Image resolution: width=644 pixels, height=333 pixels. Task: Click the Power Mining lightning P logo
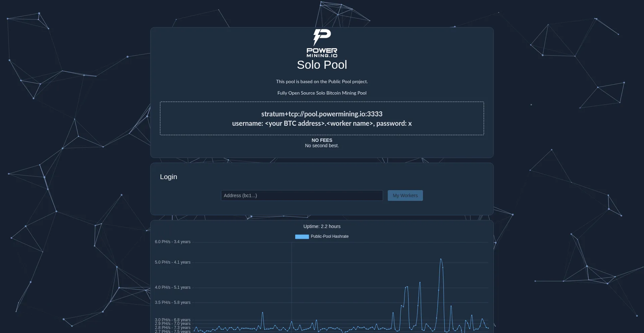coord(322,37)
